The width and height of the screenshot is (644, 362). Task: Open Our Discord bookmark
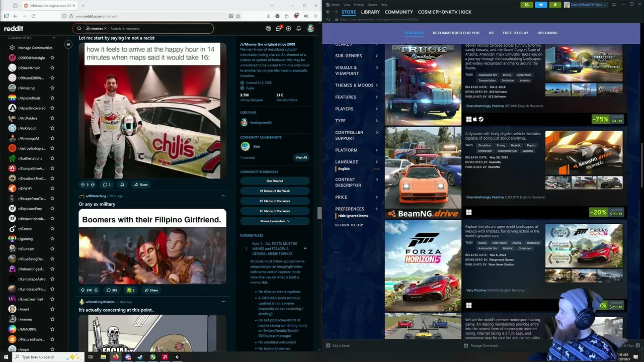click(275, 181)
